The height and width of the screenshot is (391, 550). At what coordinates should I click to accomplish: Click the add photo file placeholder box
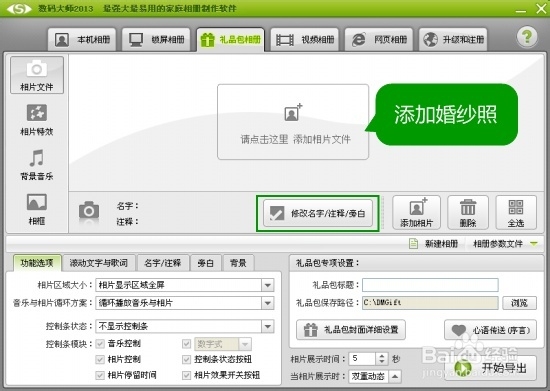coord(293,122)
